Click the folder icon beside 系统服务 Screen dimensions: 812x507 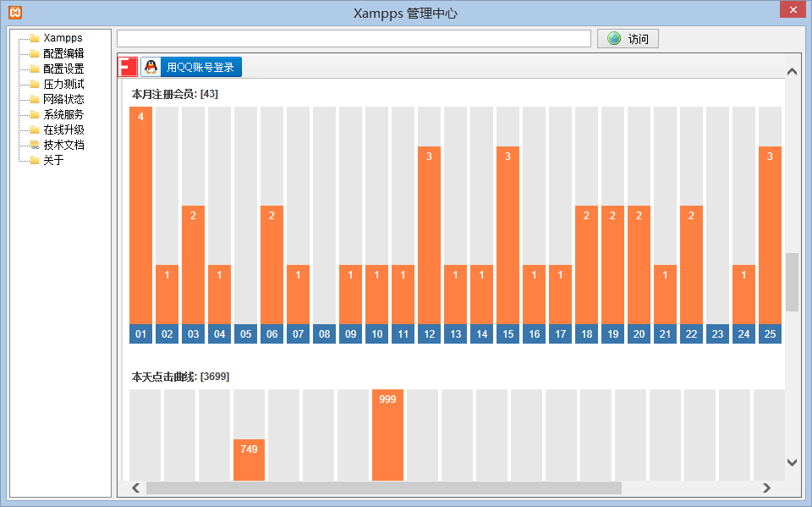coord(35,114)
